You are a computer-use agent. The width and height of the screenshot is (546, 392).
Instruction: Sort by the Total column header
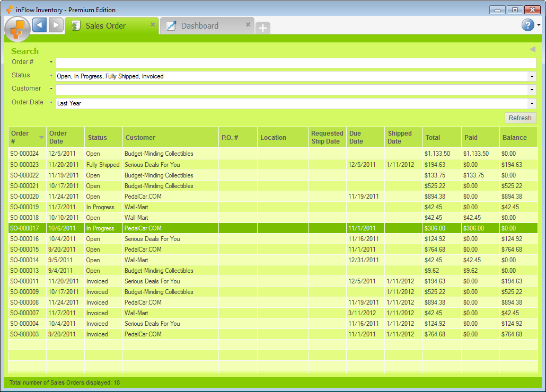coord(442,137)
